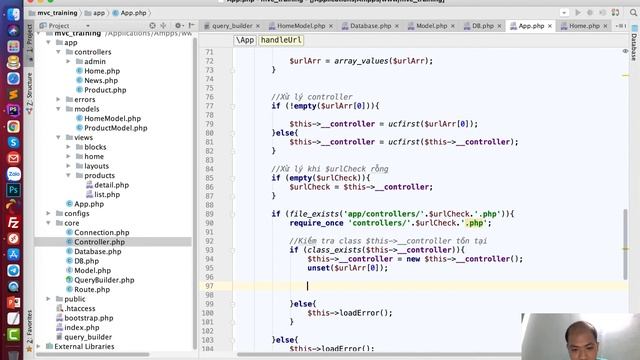Expand the blocks folder
Image resolution: width=640 pixels, height=360 pixels.
click(x=69, y=147)
